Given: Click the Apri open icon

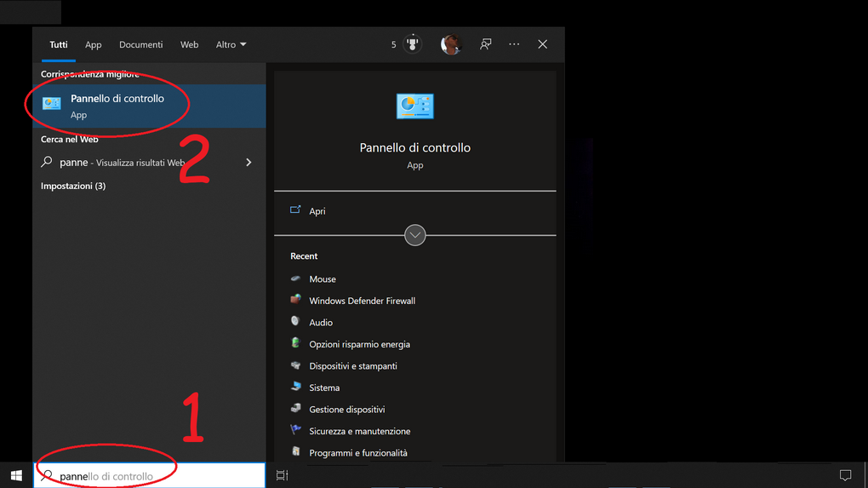Looking at the screenshot, I should pos(295,210).
